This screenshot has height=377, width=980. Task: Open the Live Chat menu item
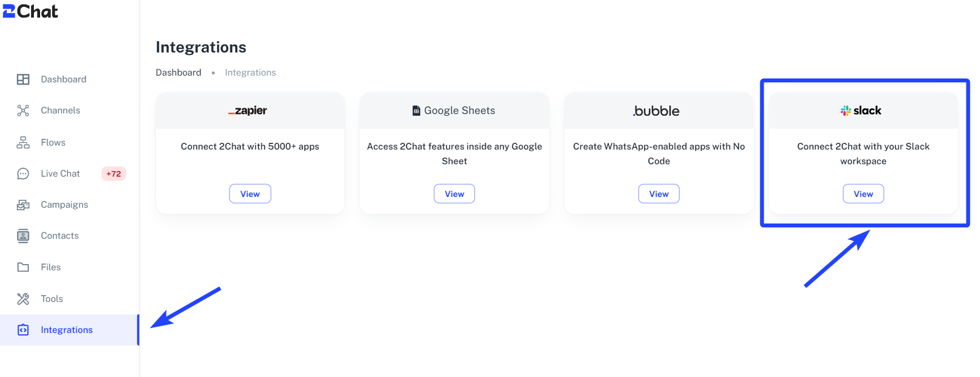tap(71, 174)
